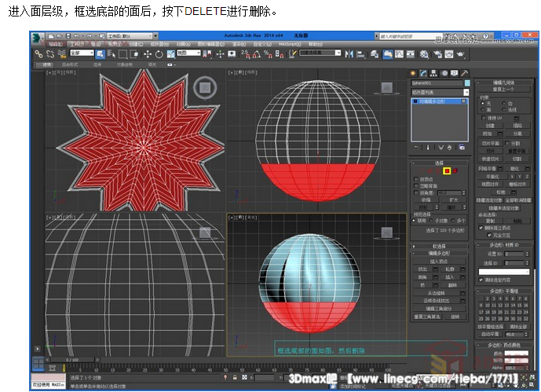Collapse the 编辑几何体 rollout

click(x=503, y=82)
